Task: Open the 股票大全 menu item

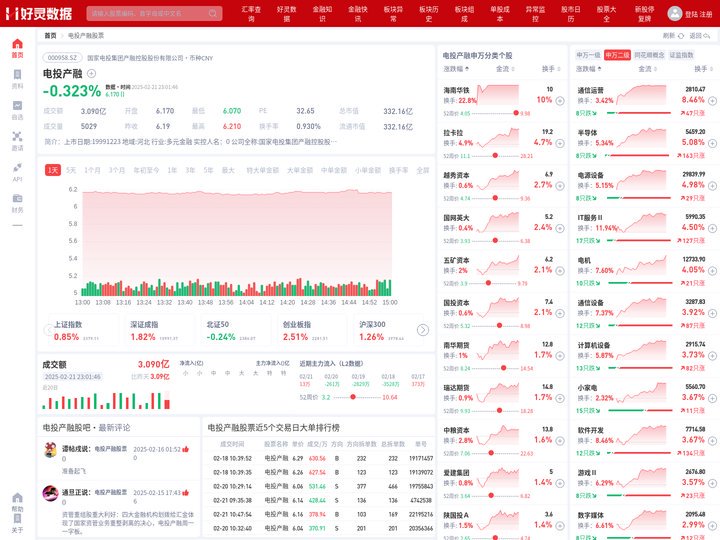Action: 606,14
